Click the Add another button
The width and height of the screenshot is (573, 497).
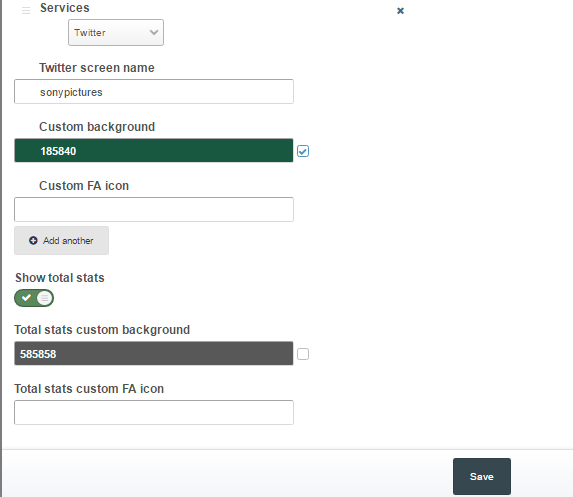click(61, 240)
